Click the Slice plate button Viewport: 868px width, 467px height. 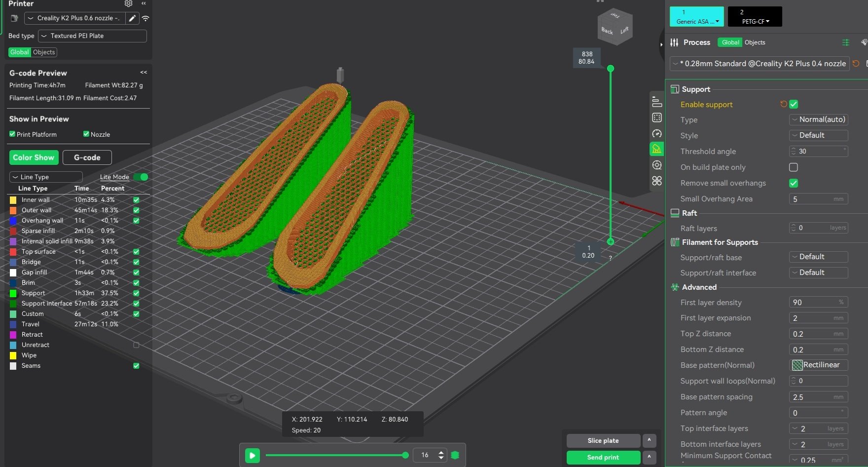tap(603, 440)
